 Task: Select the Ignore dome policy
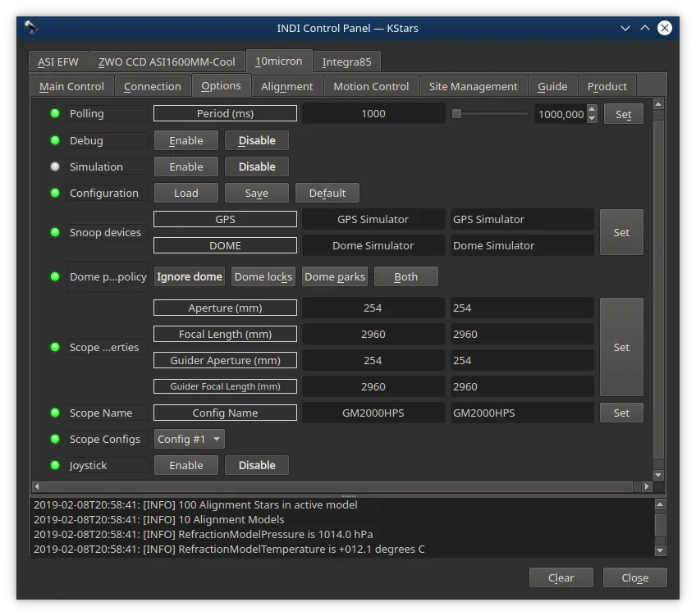point(190,276)
